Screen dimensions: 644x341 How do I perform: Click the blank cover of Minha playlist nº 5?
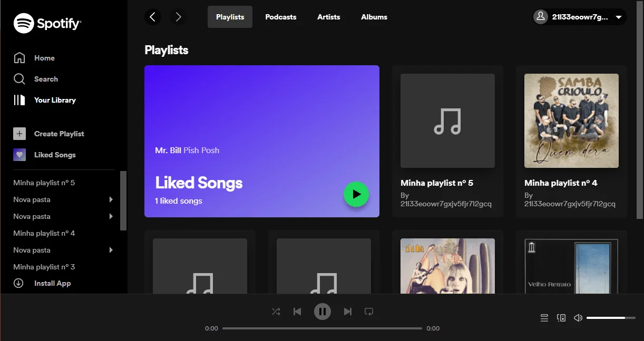447,121
